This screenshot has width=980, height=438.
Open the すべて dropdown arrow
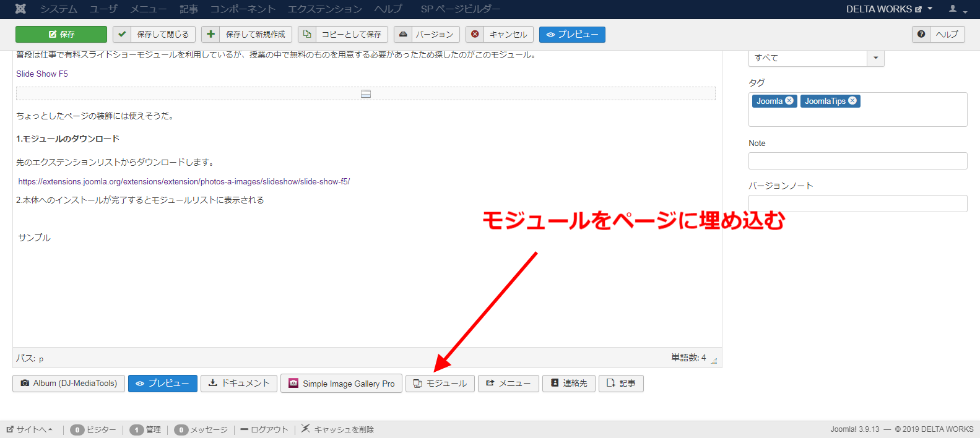tap(875, 58)
